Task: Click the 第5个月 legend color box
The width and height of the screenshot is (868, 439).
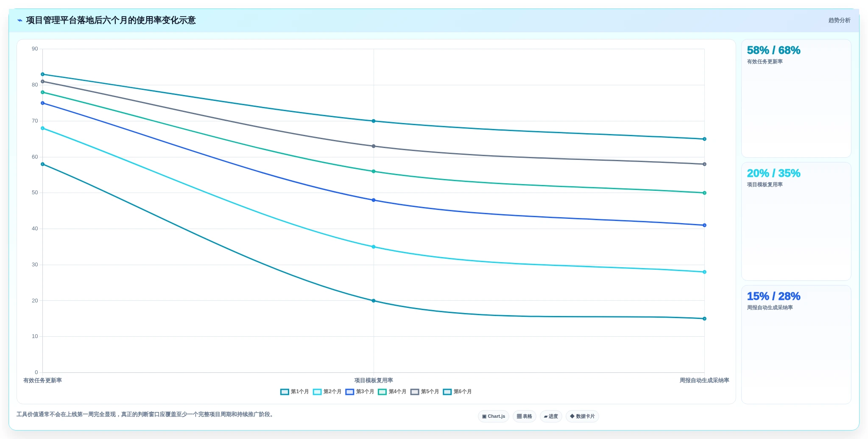Action: point(415,392)
